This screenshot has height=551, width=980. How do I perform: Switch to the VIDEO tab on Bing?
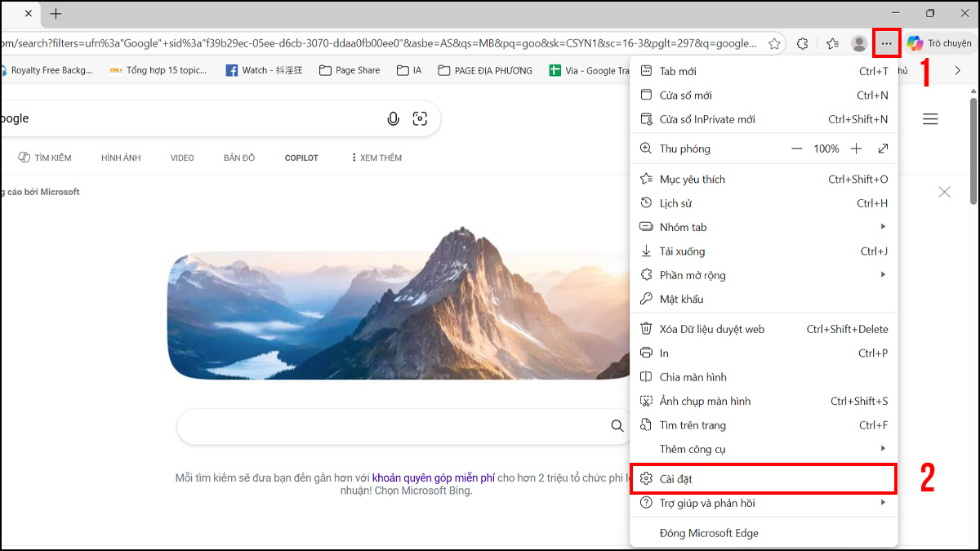[181, 158]
